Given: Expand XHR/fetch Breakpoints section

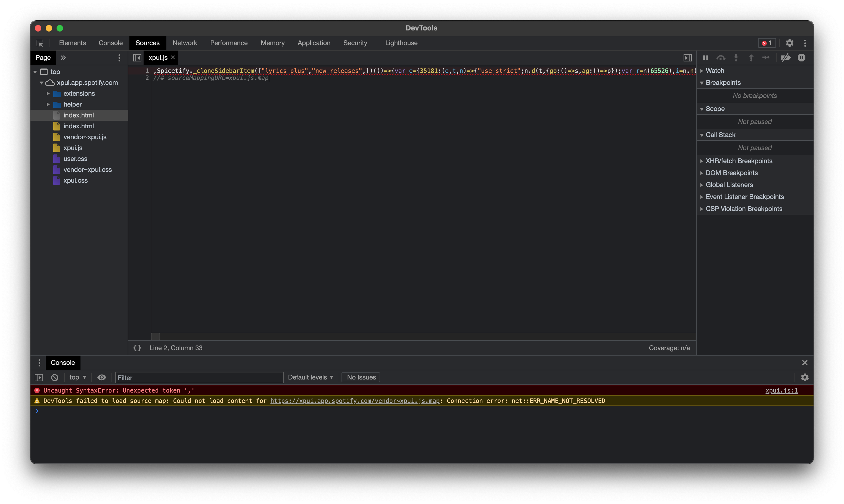Looking at the screenshot, I should click(702, 161).
